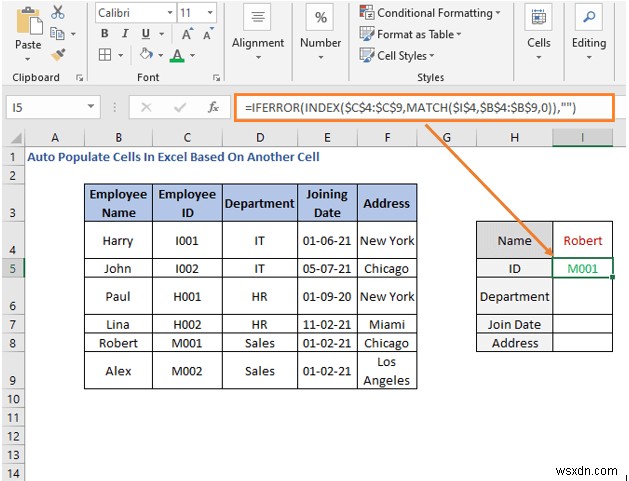Click the Sales cell in Robert's row
The width and height of the screenshot is (629, 481).
[260, 343]
